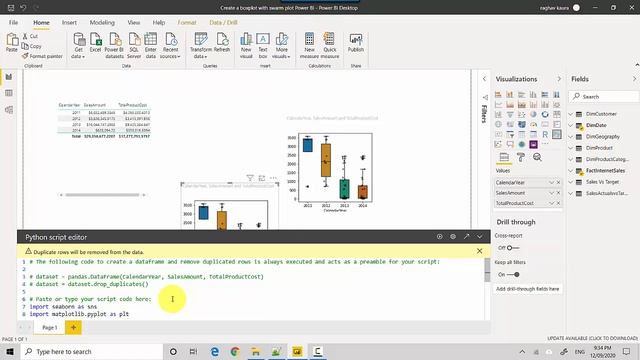Viewport: 640px width, 360px height.
Task: Create a New measure
Action: (309, 46)
